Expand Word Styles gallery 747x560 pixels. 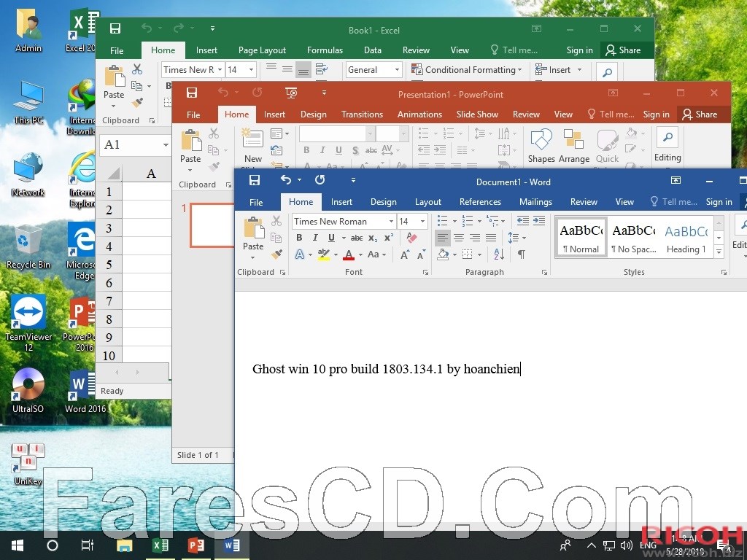click(x=719, y=252)
